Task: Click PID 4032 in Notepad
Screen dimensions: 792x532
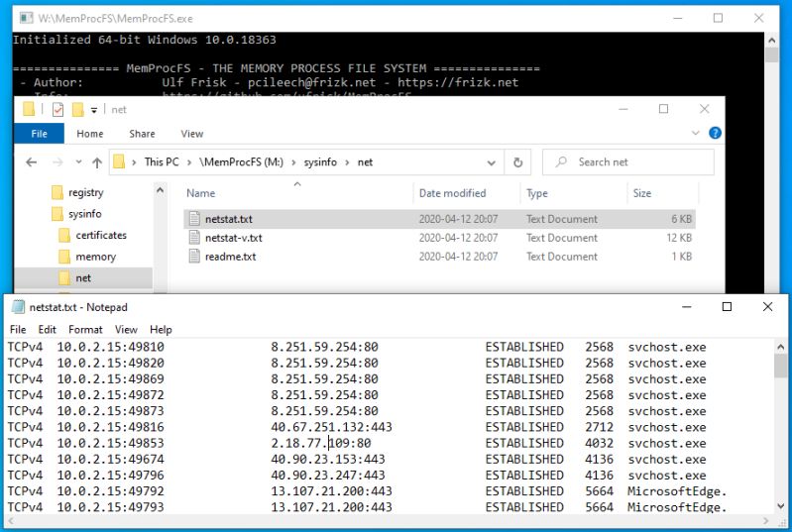Action: (599, 443)
